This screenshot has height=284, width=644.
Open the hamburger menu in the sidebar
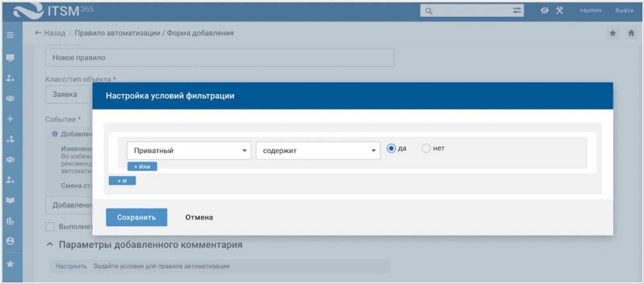(x=10, y=36)
